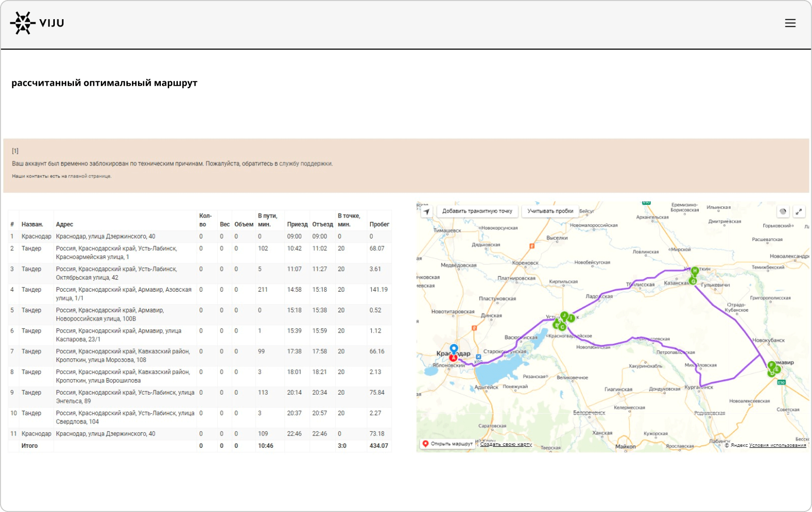
Task: Click arrival time '14:58'
Action: pos(294,290)
